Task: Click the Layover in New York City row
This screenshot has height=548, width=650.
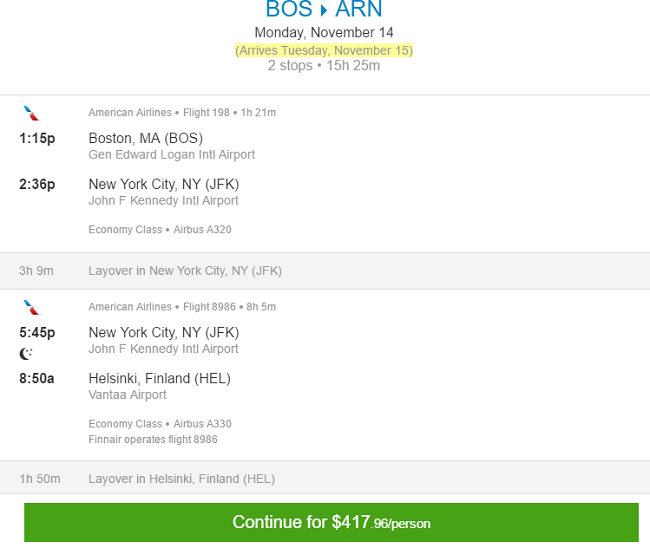Action: pos(325,271)
